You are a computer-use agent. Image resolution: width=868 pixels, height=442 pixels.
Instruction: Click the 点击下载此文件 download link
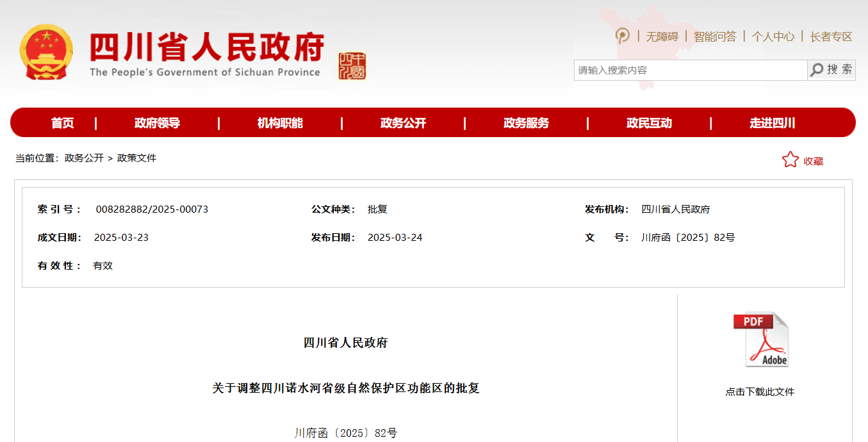(760, 392)
